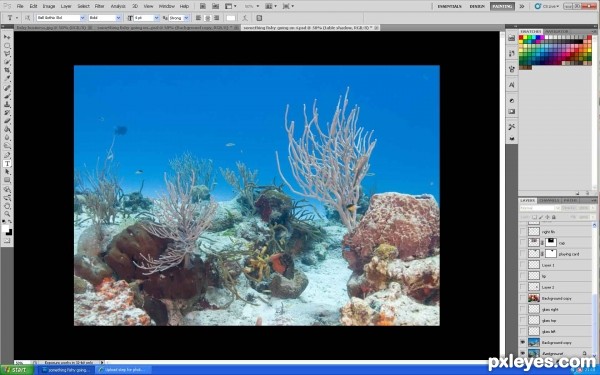Image resolution: width=600 pixels, height=375 pixels.
Task: Switch to the Essentials workspace
Action: pos(449,6)
